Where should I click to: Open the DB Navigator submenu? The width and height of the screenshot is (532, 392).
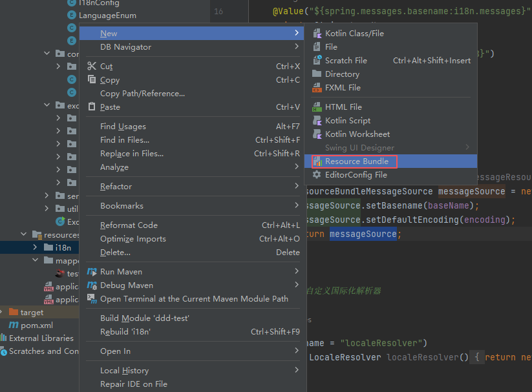[x=193, y=46]
